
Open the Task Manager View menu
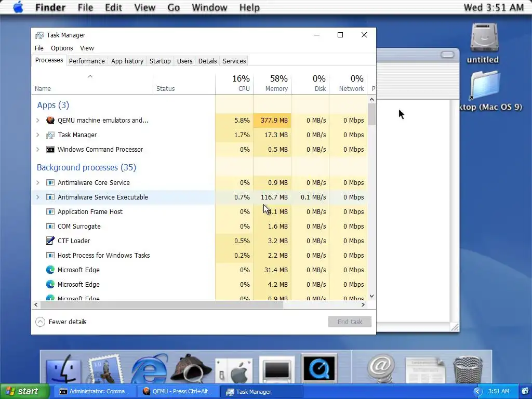(87, 48)
